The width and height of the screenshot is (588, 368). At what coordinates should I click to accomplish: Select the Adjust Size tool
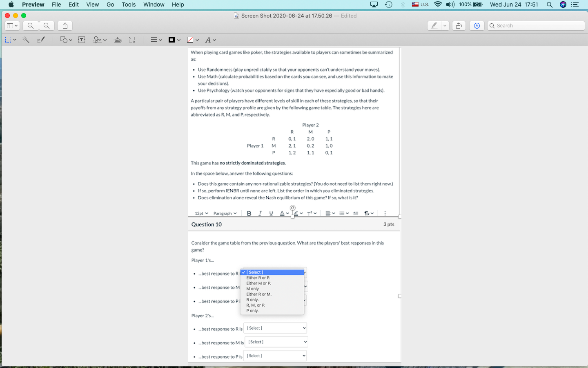131,40
